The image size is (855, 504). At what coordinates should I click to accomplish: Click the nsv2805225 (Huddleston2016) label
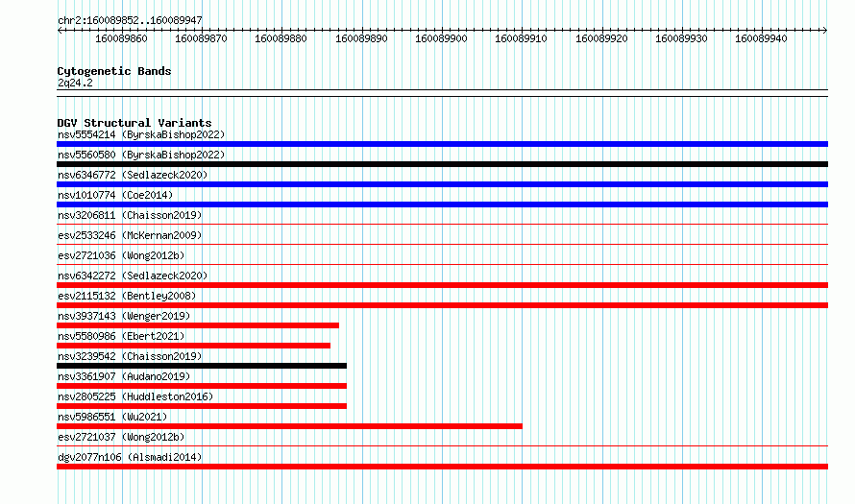click(x=135, y=396)
